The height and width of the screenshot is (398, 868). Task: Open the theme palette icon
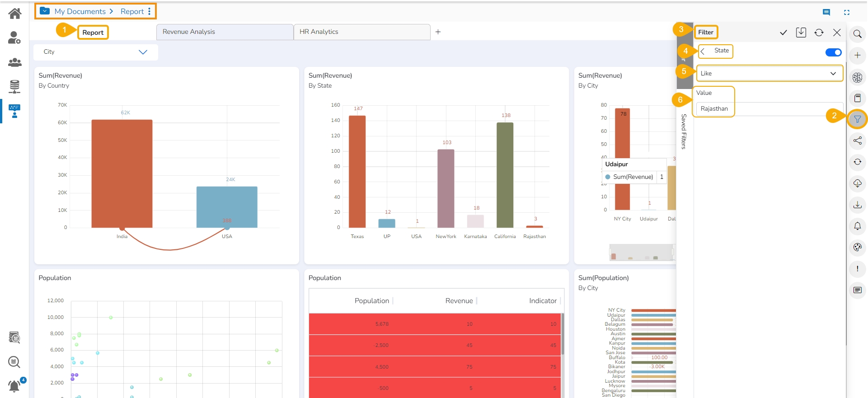(x=857, y=247)
